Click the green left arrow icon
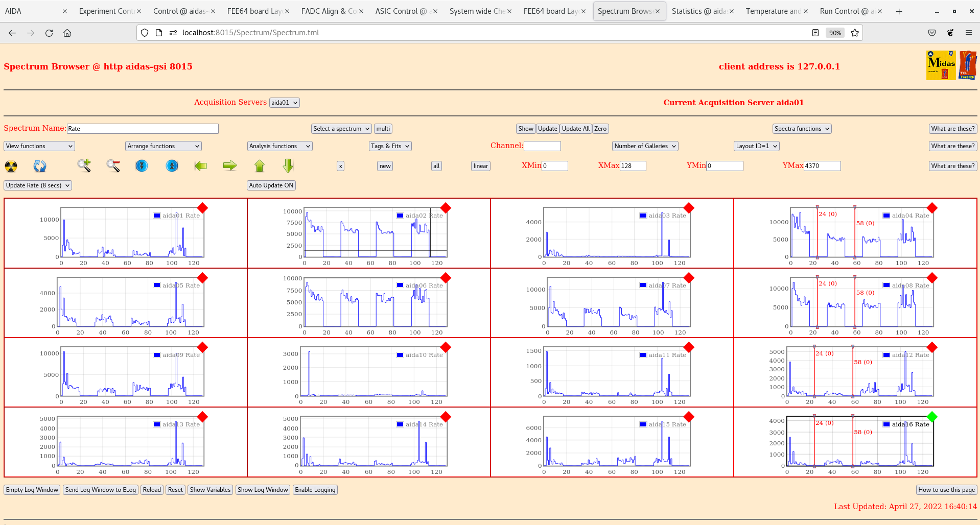This screenshot has width=980, height=525. tap(201, 165)
